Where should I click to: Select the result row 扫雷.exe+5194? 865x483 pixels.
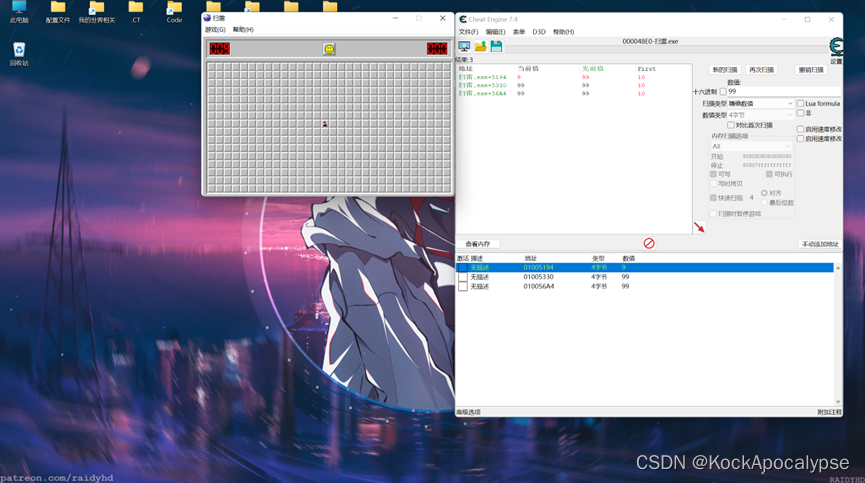pos(574,77)
